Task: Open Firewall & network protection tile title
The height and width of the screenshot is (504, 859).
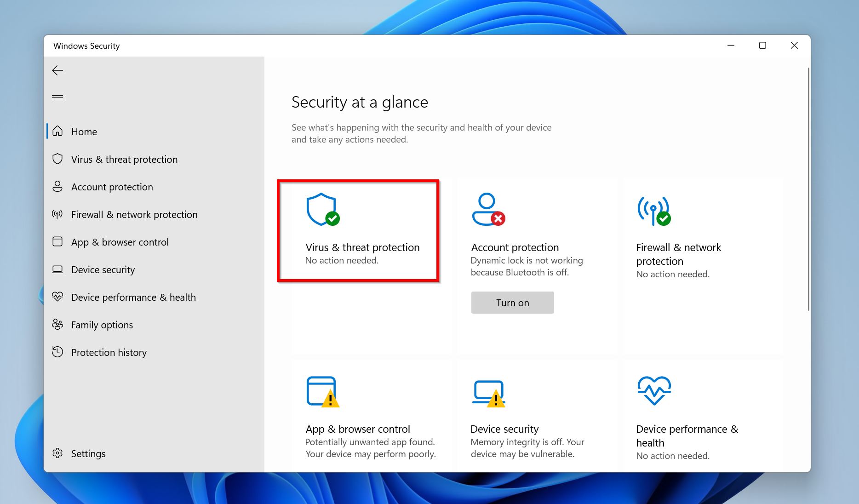Action: [x=679, y=254]
